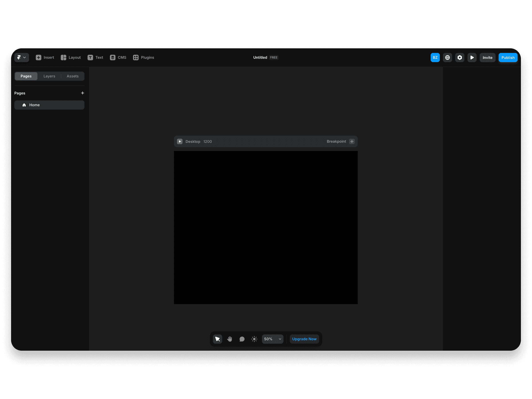Screen dimensions: 532x399
Task: Click the Desktop breakpoint label
Action: tap(193, 141)
